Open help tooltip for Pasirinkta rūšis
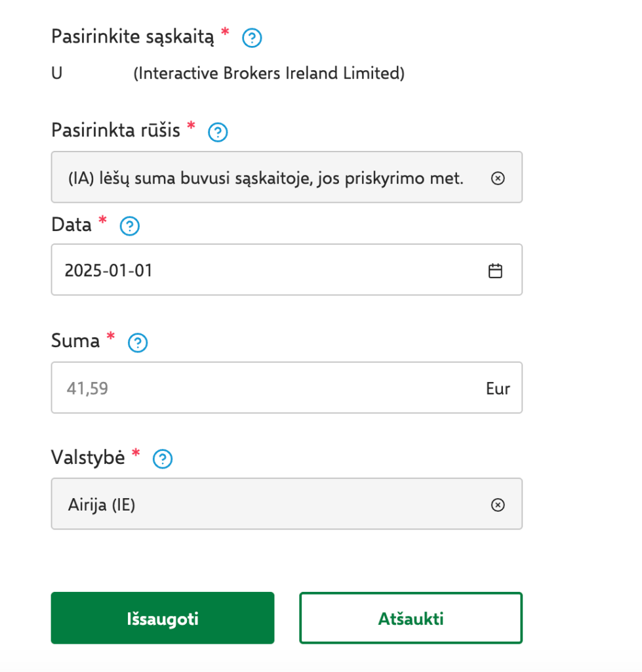This screenshot has height=672, width=642. [x=218, y=133]
